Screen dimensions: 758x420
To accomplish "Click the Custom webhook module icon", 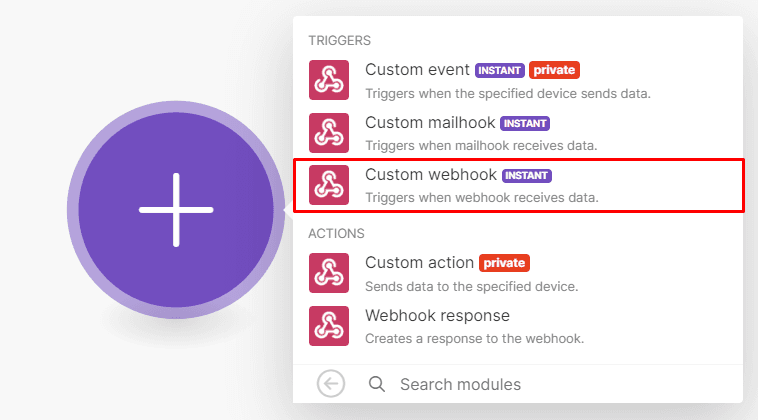I will coord(329,185).
